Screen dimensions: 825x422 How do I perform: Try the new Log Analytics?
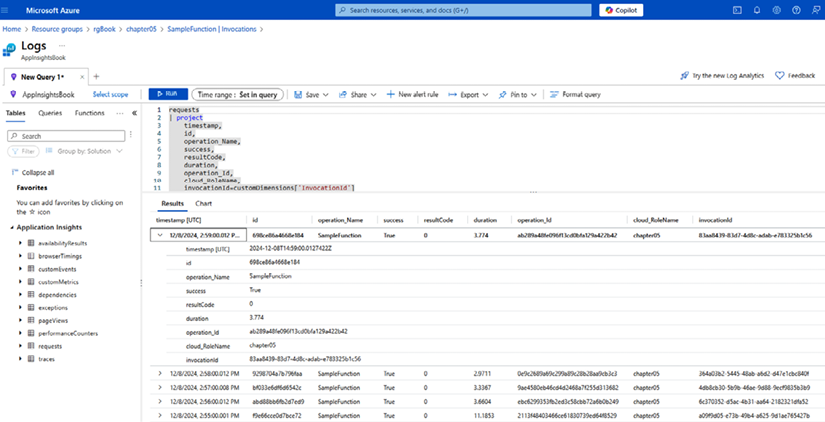click(722, 76)
